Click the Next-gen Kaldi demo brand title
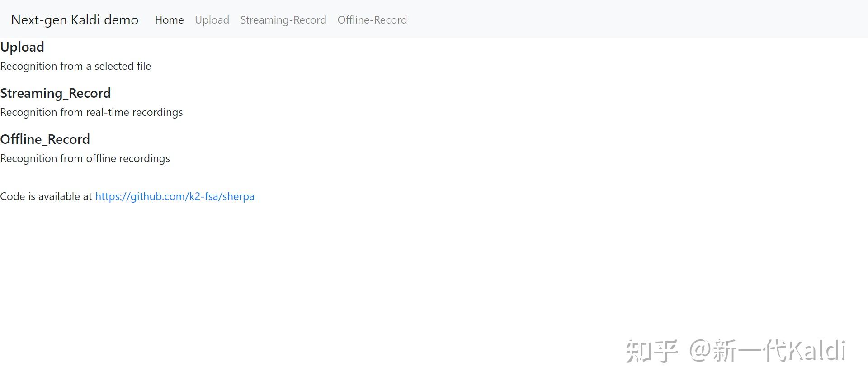The image size is (868, 386). click(x=75, y=20)
